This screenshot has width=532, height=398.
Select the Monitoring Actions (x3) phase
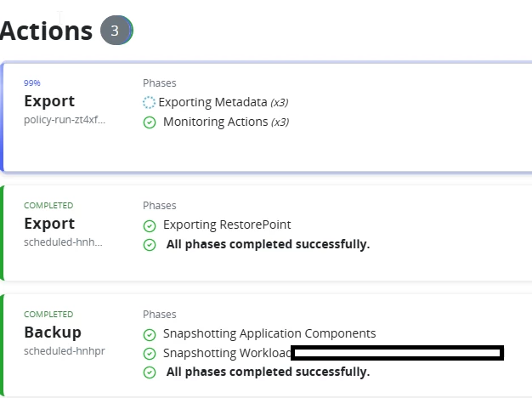click(226, 122)
